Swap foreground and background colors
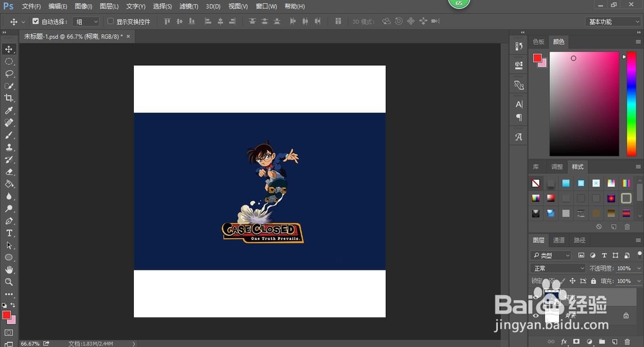This screenshot has width=644, height=347. tap(13, 305)
